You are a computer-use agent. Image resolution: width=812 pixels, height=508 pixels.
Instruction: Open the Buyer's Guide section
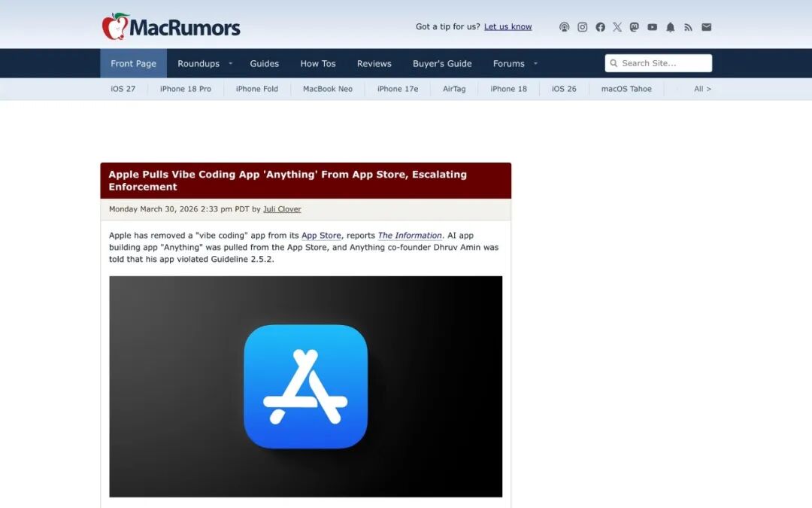tap(442, 63)
